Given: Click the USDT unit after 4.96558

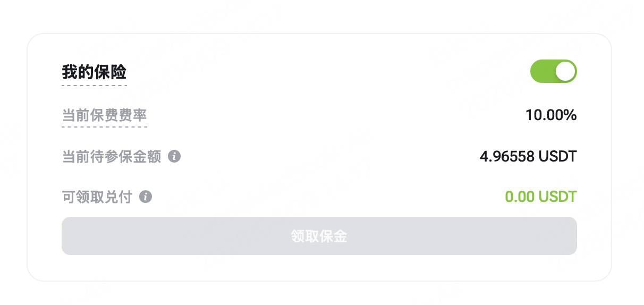Looking at the screenshot, I should (557, 157).
